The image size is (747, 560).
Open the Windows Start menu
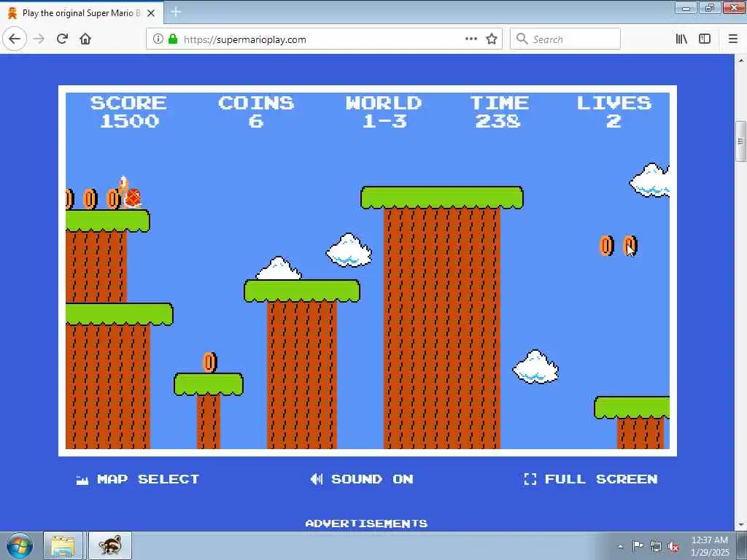pyautogui.click(x=20, y=545)
